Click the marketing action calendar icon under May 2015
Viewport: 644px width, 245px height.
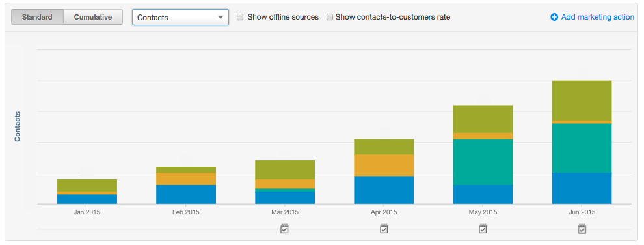click(483, 229)
